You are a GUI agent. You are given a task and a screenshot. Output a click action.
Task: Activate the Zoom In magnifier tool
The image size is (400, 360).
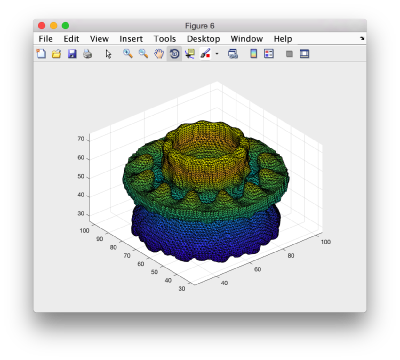coord(128,54)
